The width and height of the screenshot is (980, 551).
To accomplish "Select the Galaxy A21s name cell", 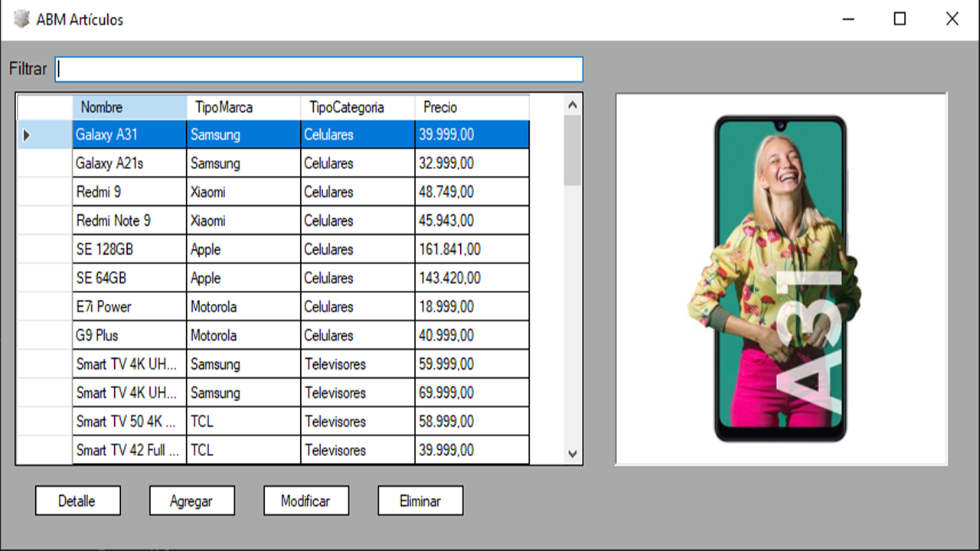I will click(x=129, y=163).
